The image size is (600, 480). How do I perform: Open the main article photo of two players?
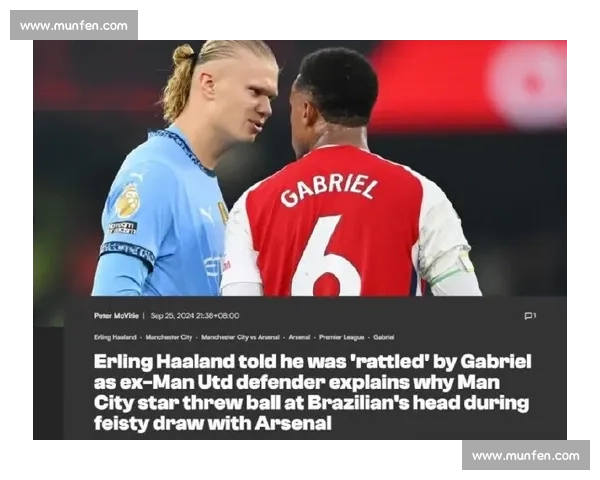pyautogui.click(x=300, y=168)
